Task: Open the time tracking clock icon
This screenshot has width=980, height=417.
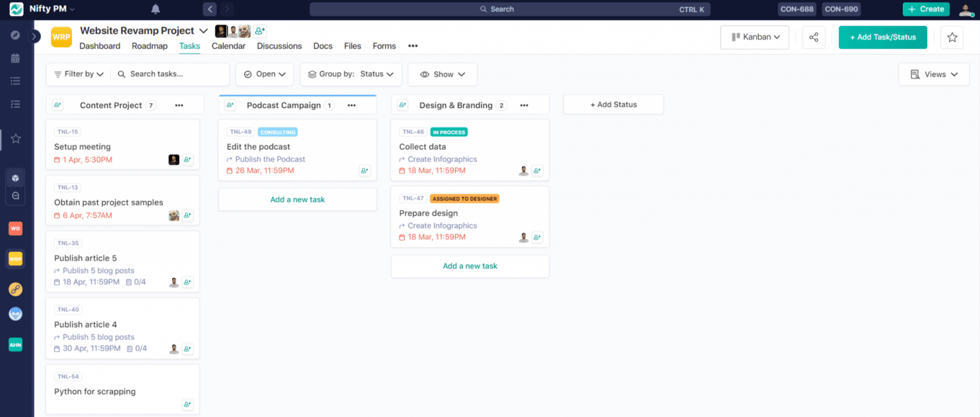Action: point(15,195)
